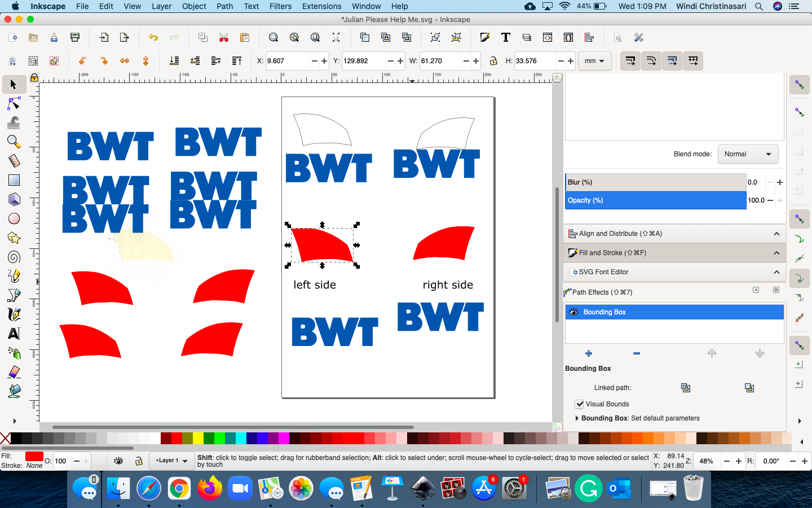This screenshot has width=812, height=508.
Task: Choose the Ellipse circle tool
Action: [x=14, y=218]
